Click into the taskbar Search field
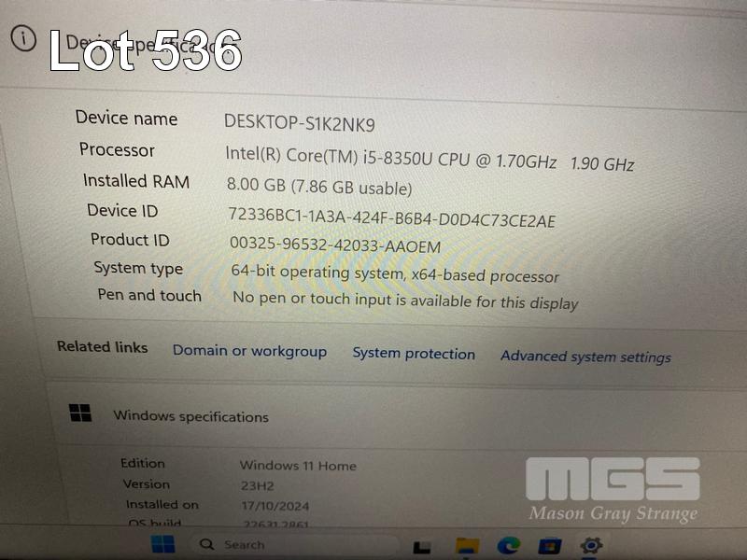Screen dimensions: 747x560 tap(293, 544)
